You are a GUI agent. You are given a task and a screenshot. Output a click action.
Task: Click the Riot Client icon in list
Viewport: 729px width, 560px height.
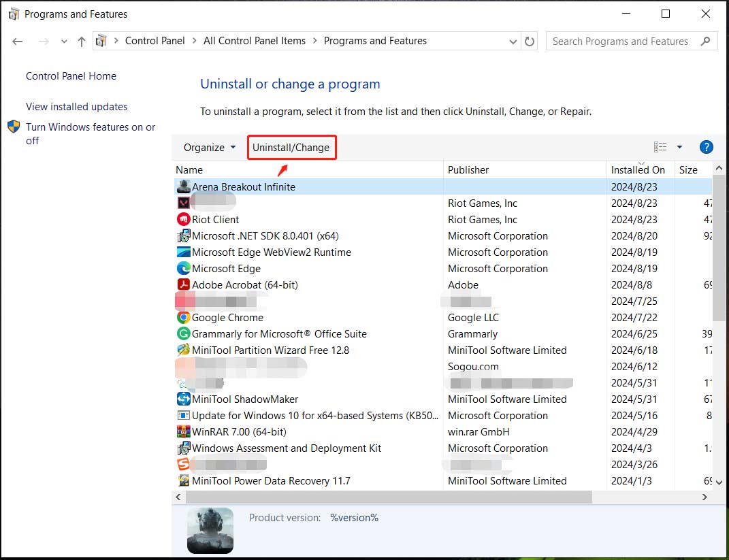pos(184,219)
